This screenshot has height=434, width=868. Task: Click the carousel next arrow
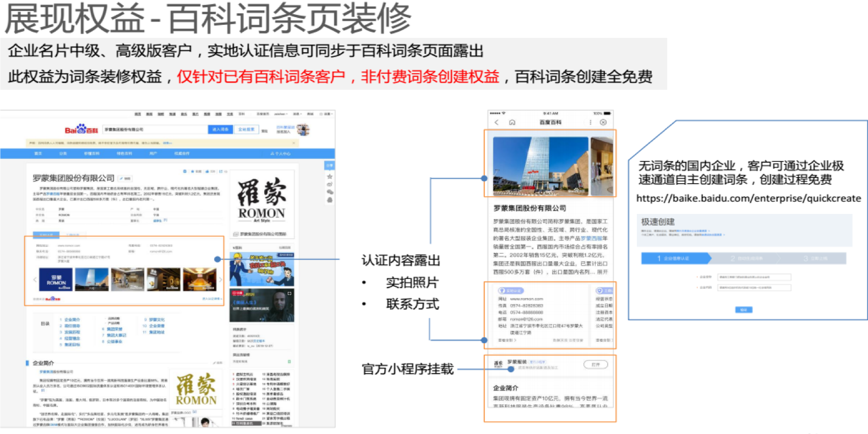[220, 279]
